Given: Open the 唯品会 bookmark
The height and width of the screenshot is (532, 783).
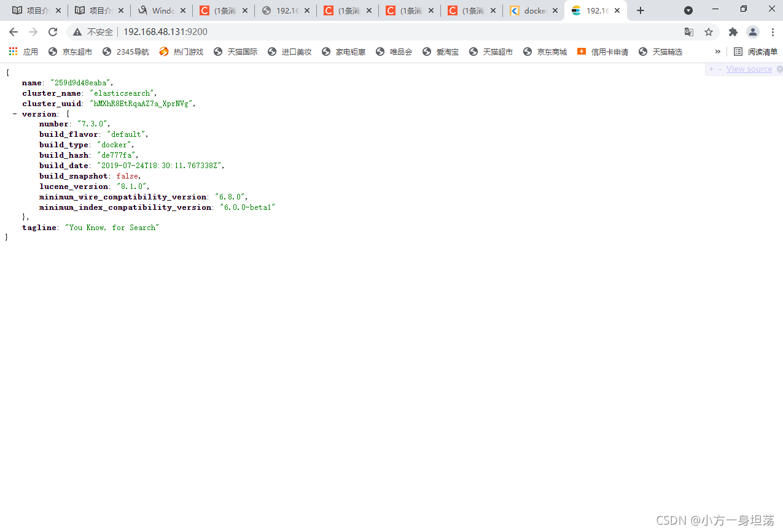Looking at the screenshot, I should pyautogui.click(x=394, y=52).
